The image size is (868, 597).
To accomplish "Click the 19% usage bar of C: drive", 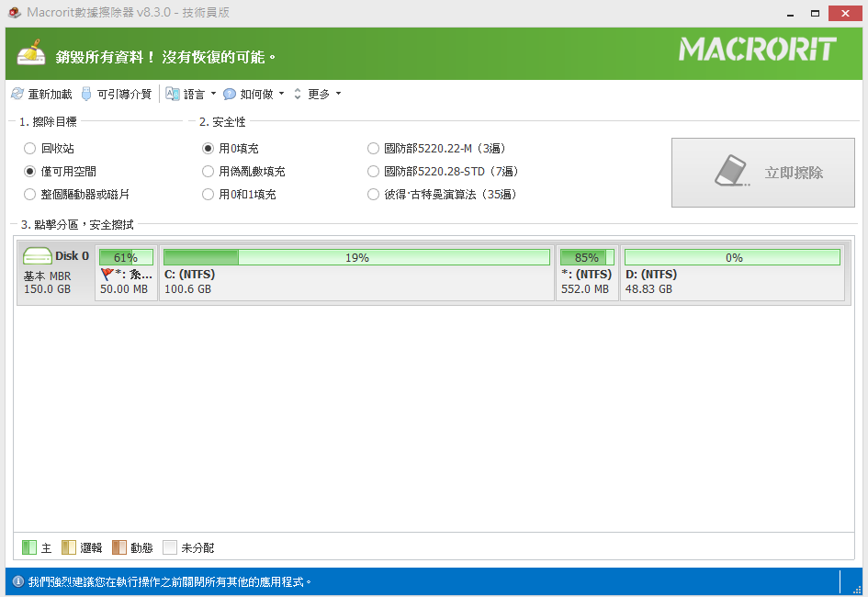I will pos(357,257).
